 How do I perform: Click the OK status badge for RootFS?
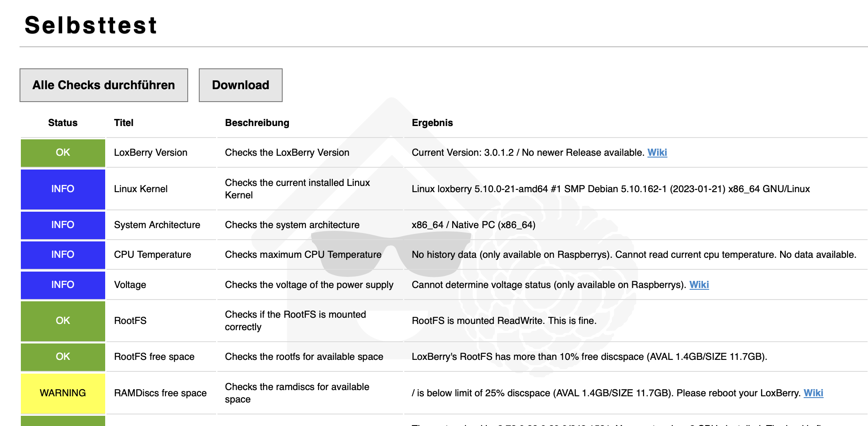click(63, 321)
